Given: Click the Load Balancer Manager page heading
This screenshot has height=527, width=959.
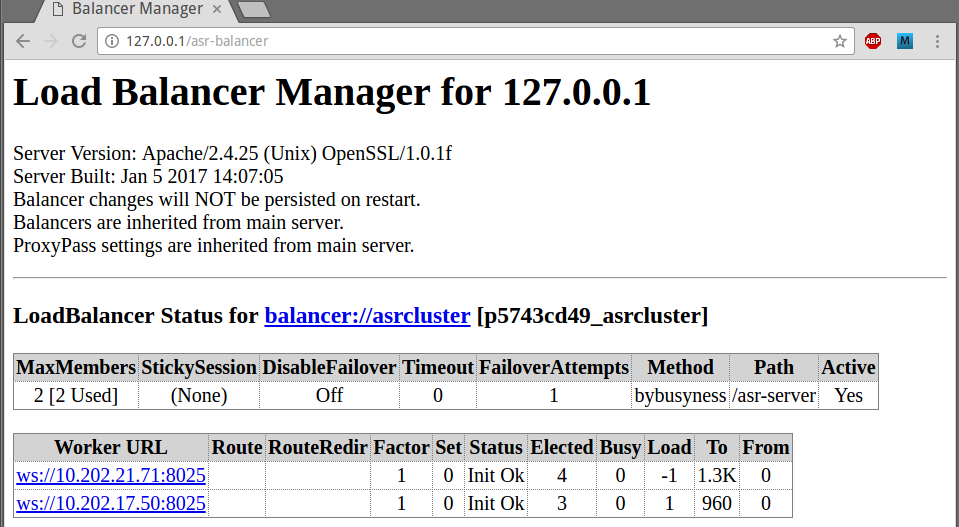Looking at the screenshot, I should coord(331,94).
